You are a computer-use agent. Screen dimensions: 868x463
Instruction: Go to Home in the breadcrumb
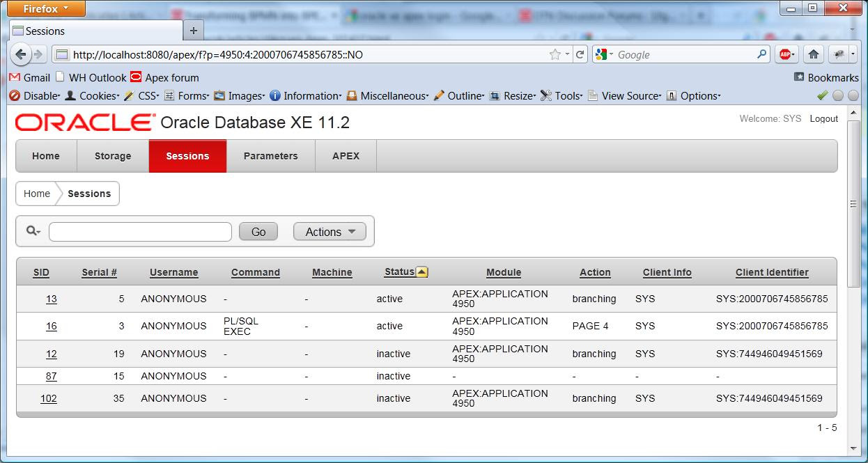pos(37,194)
